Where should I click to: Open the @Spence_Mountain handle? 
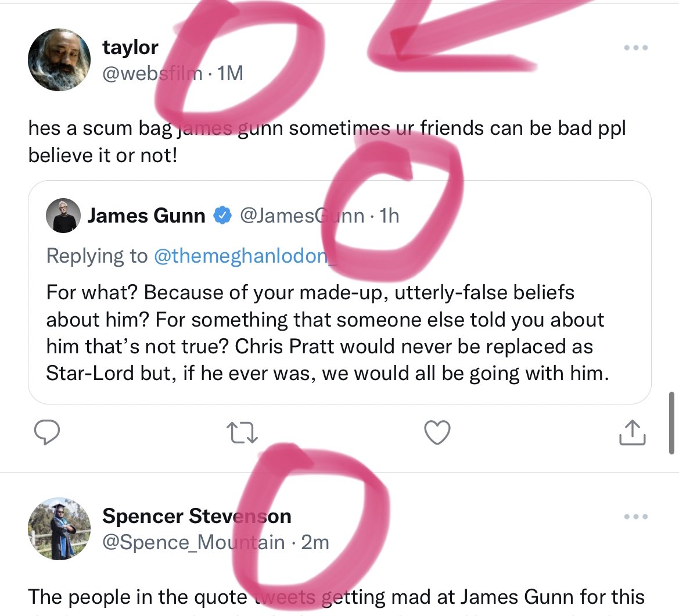point(193,542)
